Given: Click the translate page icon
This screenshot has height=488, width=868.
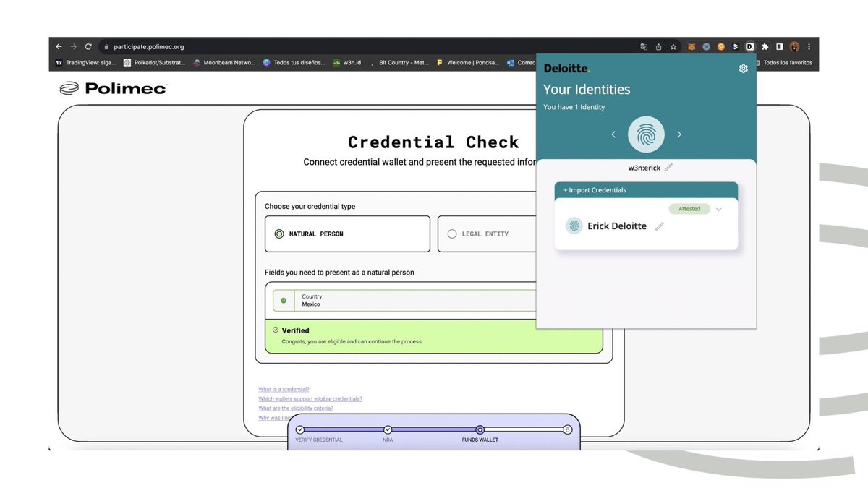Looking at the screenshot, I should [x=644, y=46].
